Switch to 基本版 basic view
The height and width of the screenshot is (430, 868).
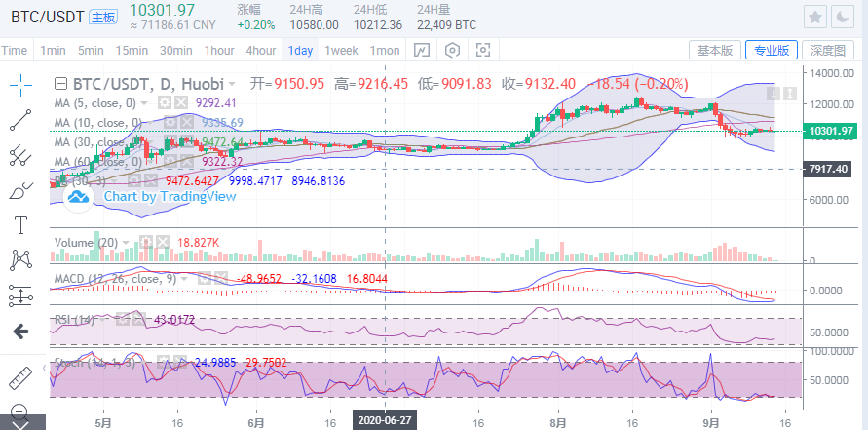pyautogui.click(x=715, y=50)
